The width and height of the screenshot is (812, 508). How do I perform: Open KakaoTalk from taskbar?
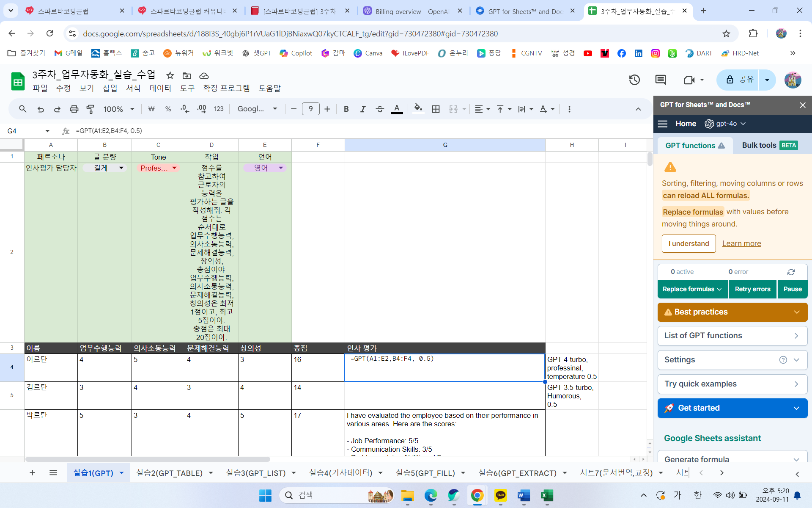click(501, 495)
